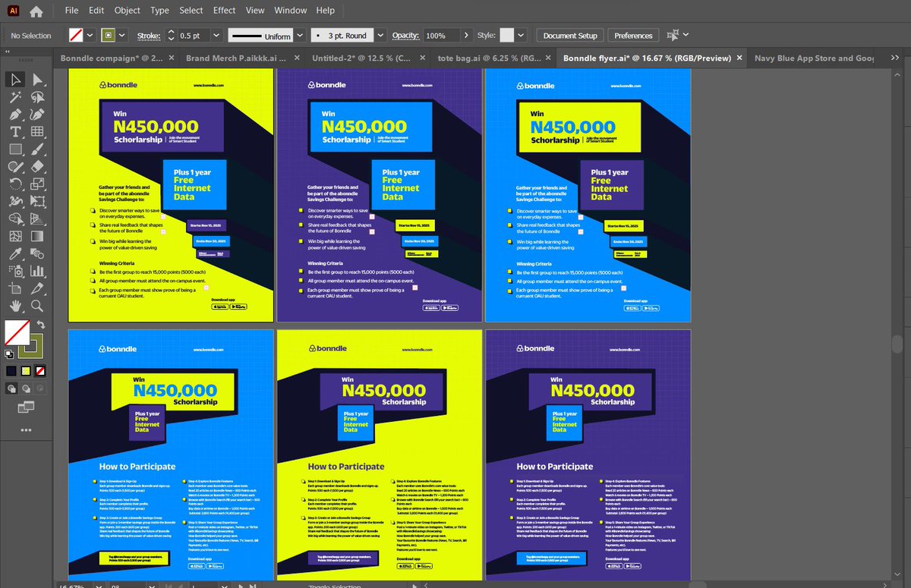Enable Draw Inside mode
Viewport: 911px width, 588px height.
40,388
